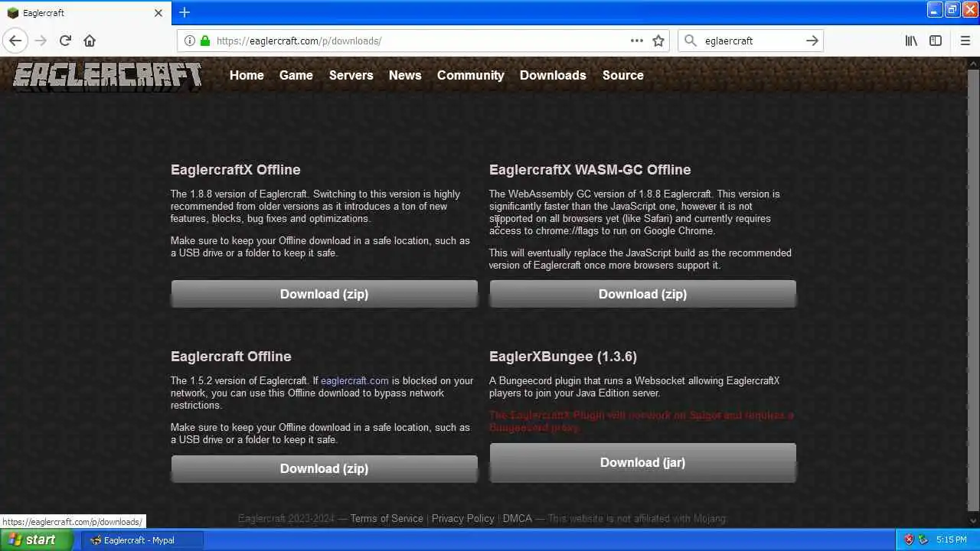This screenshot has width=980, height=551.
Task: Open Privacy Policy link
Action: [x=462, y=518]
